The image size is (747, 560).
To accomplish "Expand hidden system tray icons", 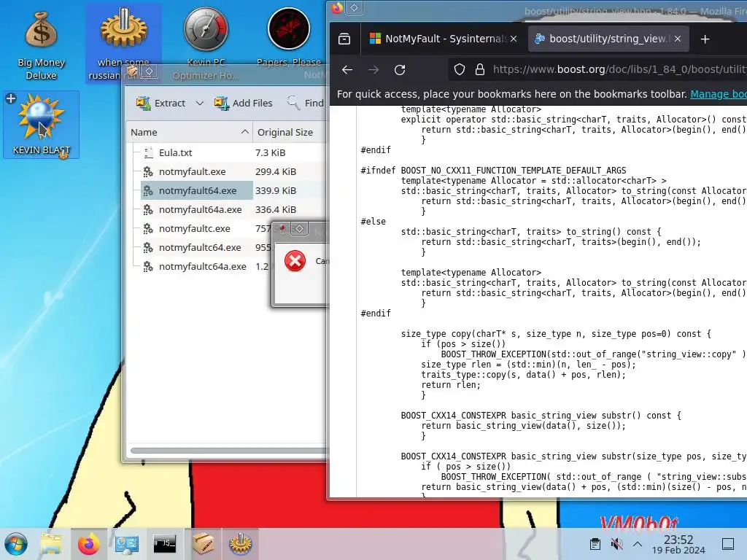I will click(638, 544).
